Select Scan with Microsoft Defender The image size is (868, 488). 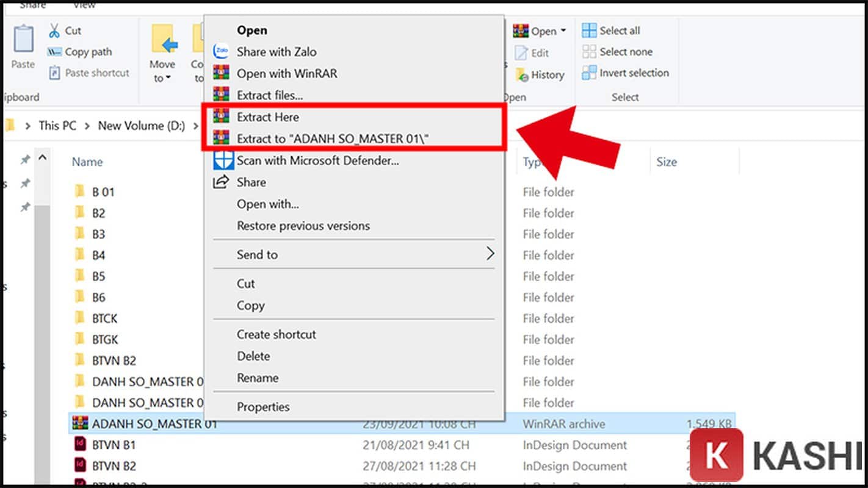(317, 161)
